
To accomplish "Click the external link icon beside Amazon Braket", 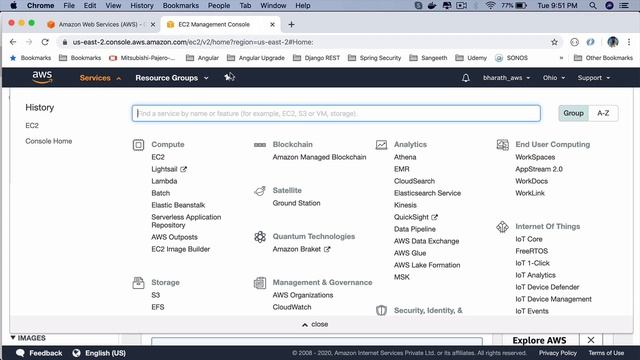I will (327, 249).
